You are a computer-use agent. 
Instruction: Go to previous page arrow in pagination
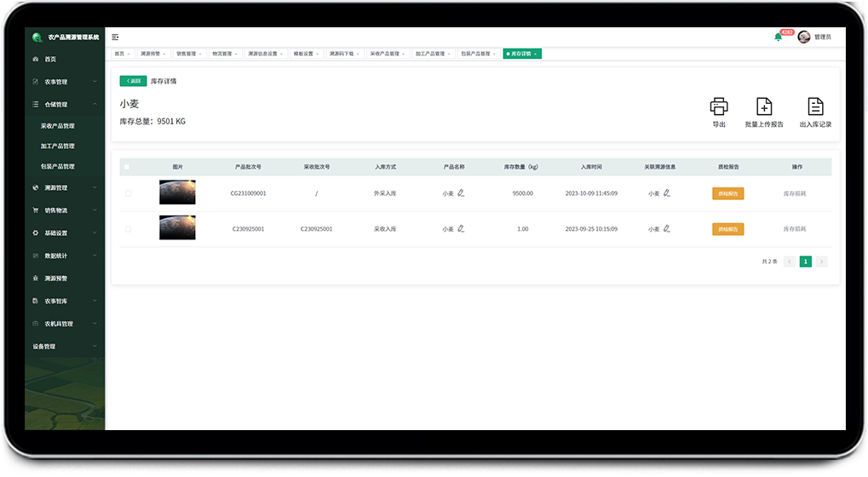[x=790, y=261]
